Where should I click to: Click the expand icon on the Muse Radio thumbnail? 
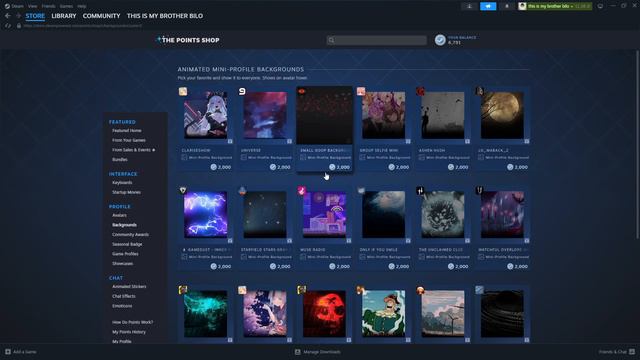coord(349,240)
